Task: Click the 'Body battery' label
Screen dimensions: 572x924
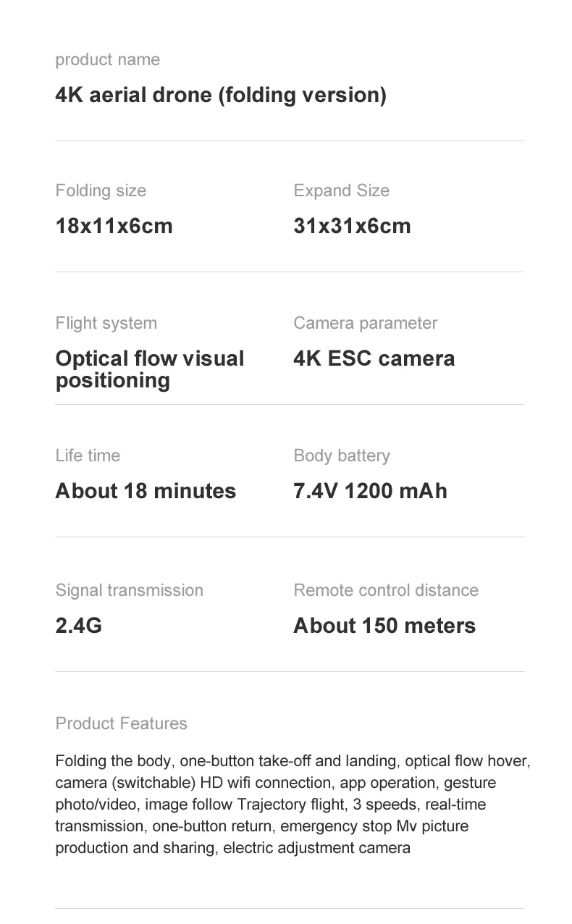Action: click(x=341, y=455)
